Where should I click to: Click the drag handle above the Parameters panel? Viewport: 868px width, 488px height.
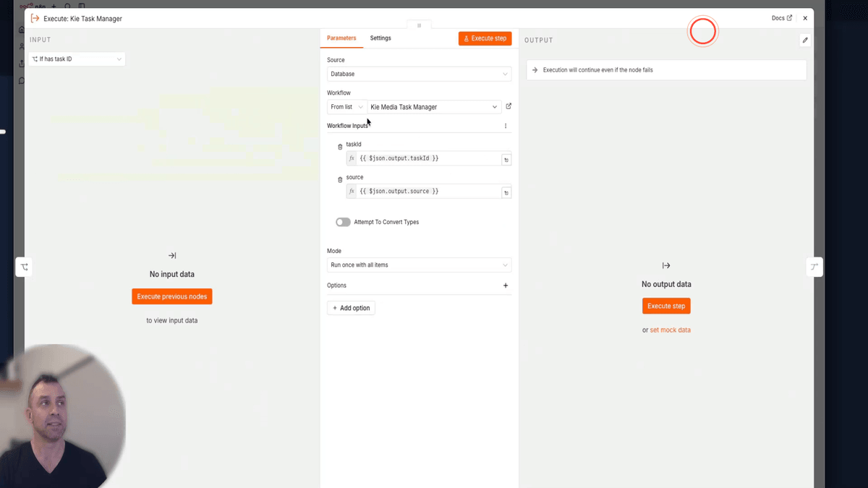click(419, 25)
